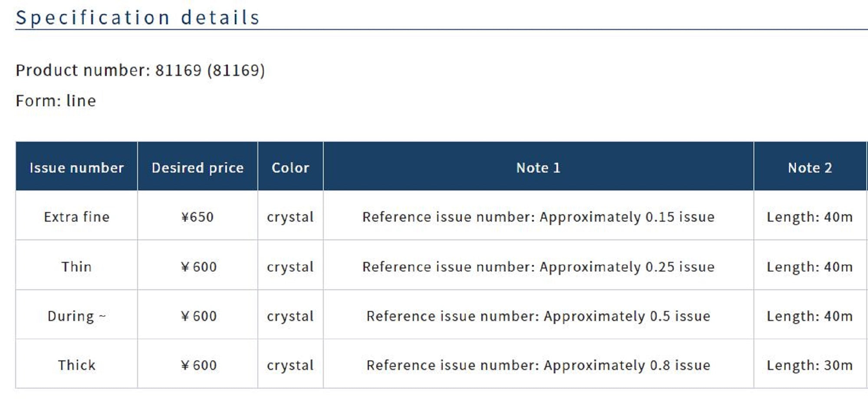
Task: Select the Color column header
Action: click(290, 168)
